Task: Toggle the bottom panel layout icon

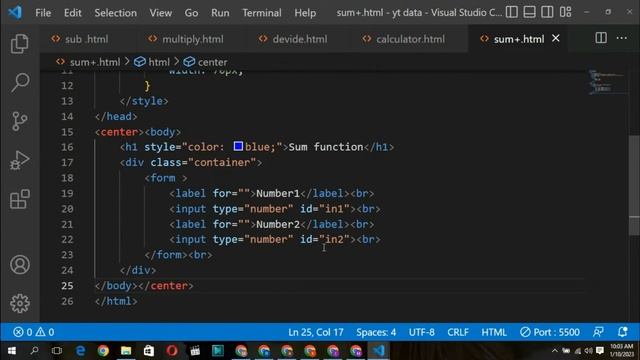Action: (529, 12)
